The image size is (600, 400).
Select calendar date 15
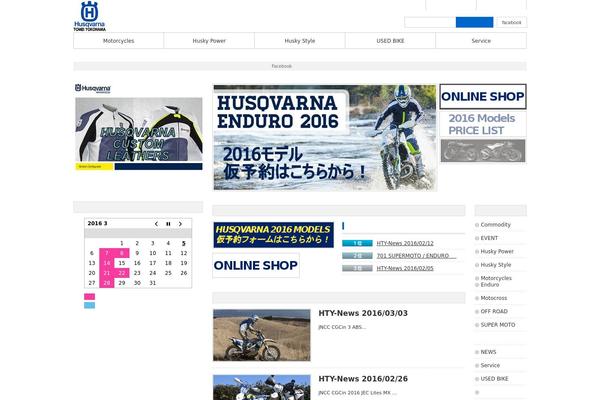coord(122,263)
